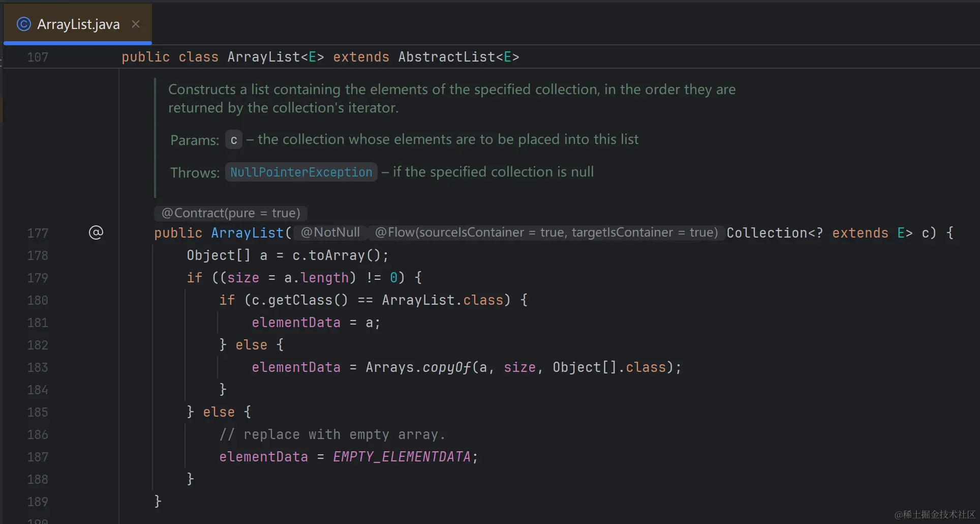Screen dimensions: 980x524
Task: Click line number 187 in the gutter
Action: click(38, 457)
